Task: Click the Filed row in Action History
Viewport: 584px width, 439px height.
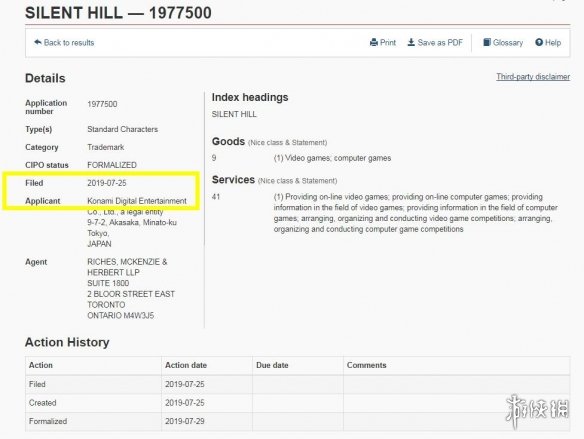Action: pyautogui.click(x=298, y=384)
